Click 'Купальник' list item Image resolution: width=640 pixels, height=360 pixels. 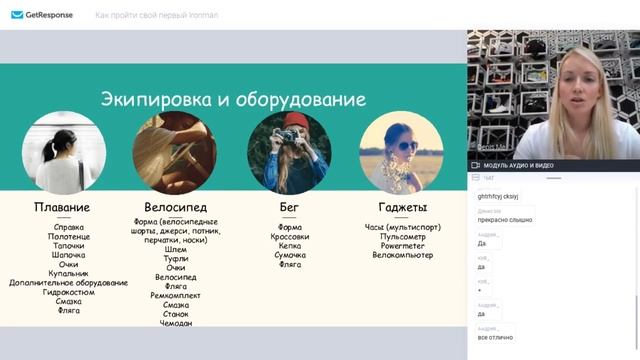69,273
